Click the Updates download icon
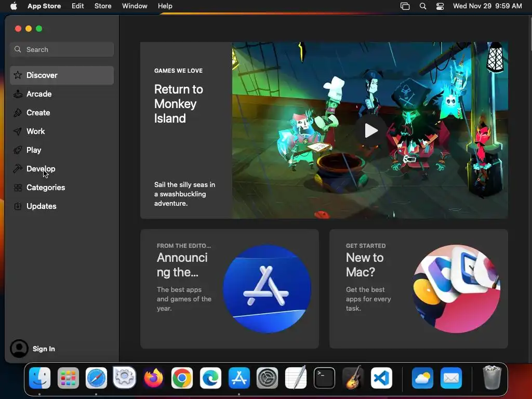Image resolution: width=532 pixels, height=399 pixels. coord(18,206)
